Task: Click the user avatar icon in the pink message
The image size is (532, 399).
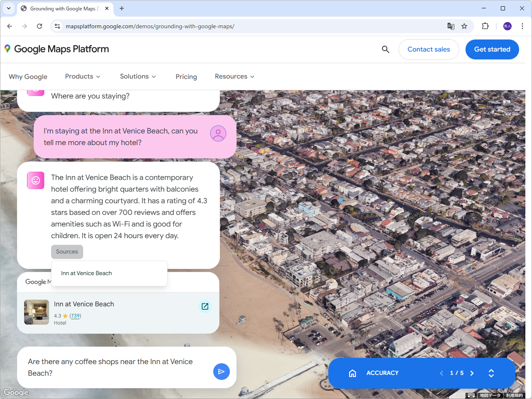Action: [x=218, y=133]
